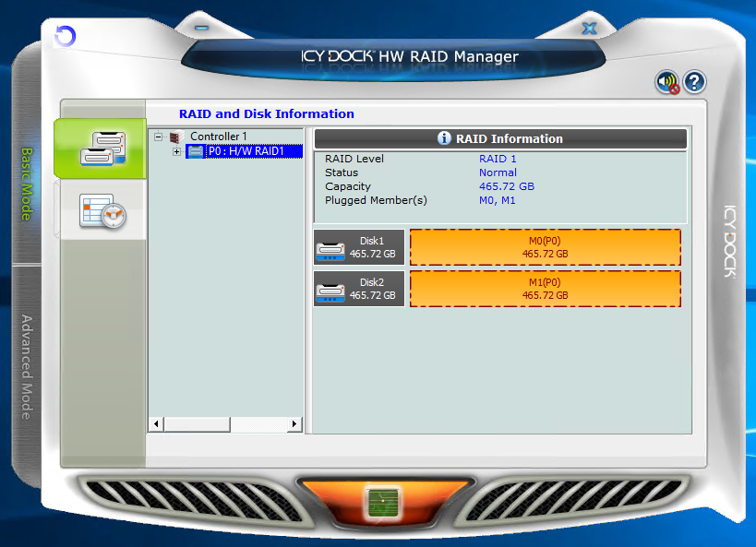This screenshot has height=547, width=756.
Task: Click the RAID Level label
Action: pos(354,159)
